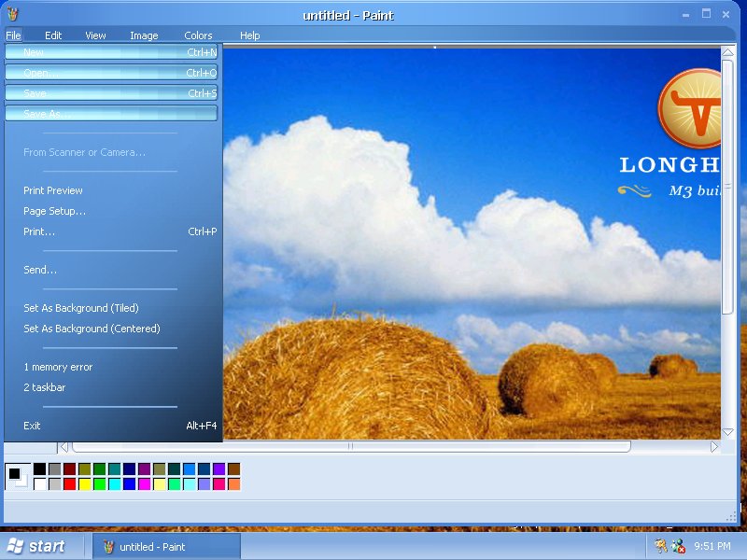747x560 pixels.
Task: Click the right arrow of the horizontal scrollbar
Action: (x=714, y=447)
